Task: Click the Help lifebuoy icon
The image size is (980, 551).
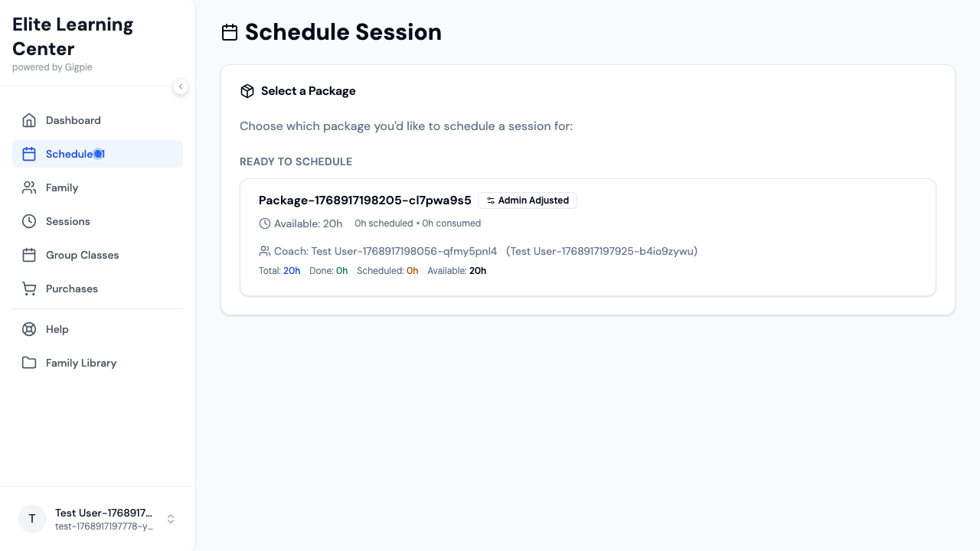Action: click(x=29, y=329)
